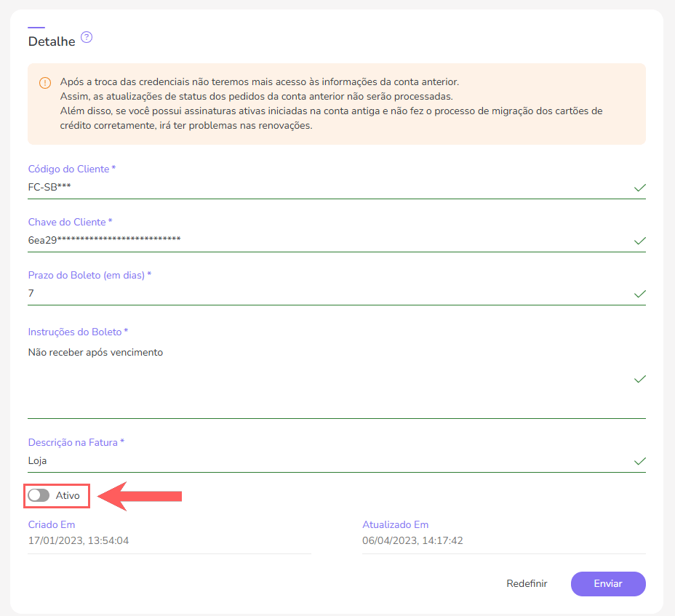
Task: Click the checkmark for Instruções do Boleto
Action: pyautogui.click(x=639, y=379)
